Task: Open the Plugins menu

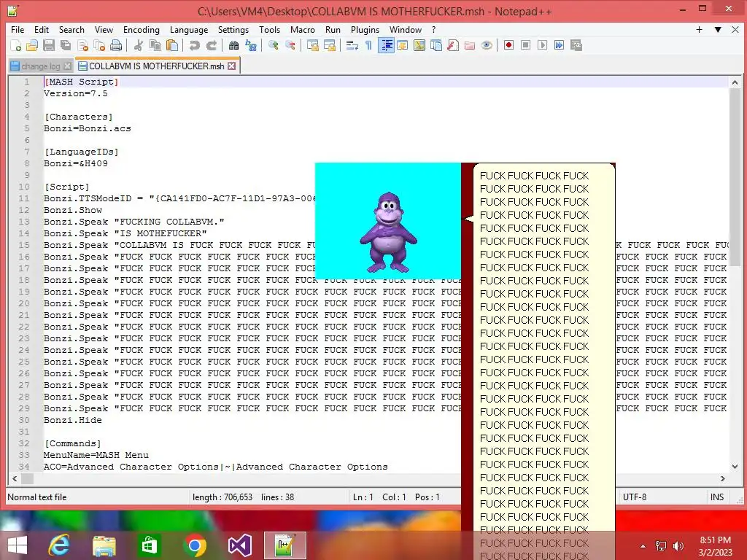Action: (365, 29)
